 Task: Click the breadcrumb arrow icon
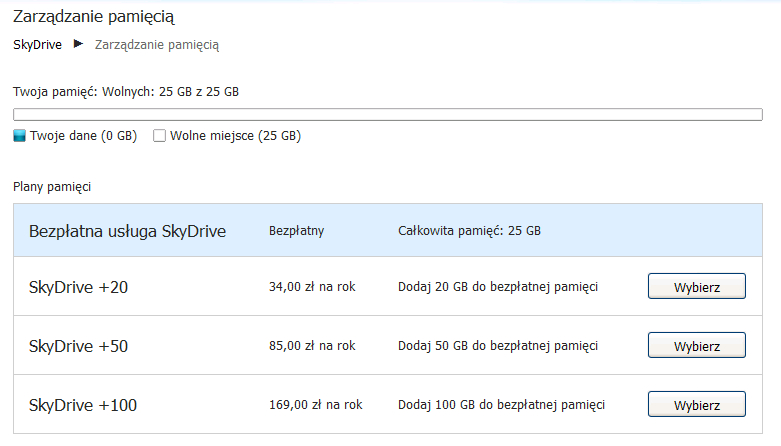click(78, 44)
